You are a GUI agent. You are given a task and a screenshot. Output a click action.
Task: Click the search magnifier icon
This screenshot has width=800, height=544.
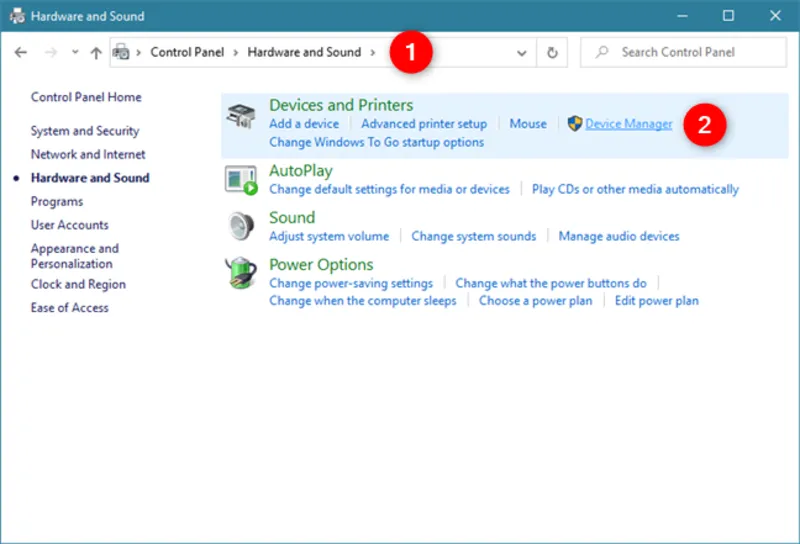point(602,52)
